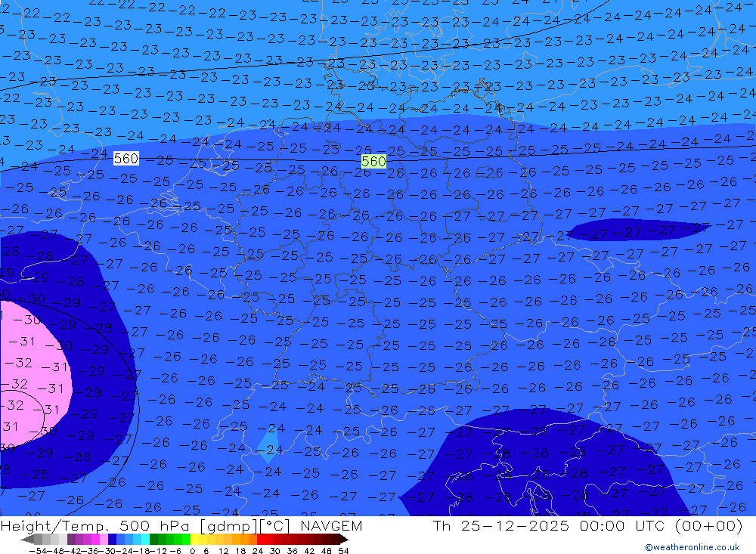Image resolution: width=756 pixels, height=554 pixels.
Task: Click the '-54' legend scale label
Action: pos(38,551)
